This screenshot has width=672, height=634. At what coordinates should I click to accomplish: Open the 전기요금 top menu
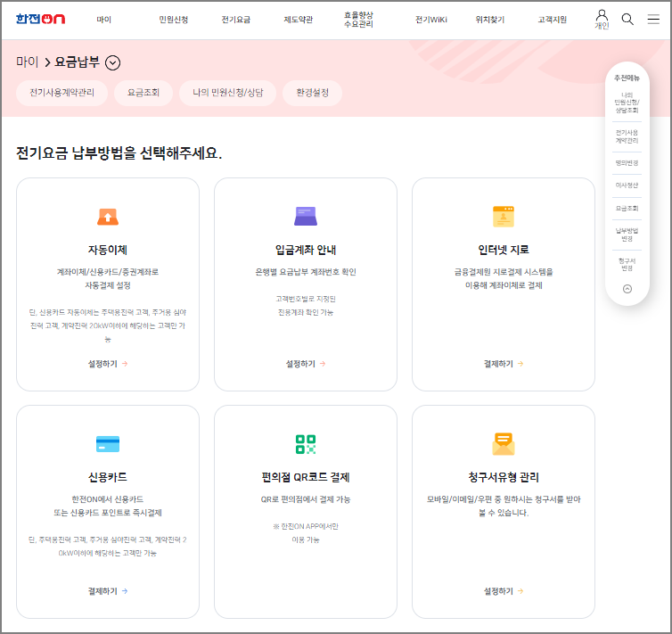(235, 20)
